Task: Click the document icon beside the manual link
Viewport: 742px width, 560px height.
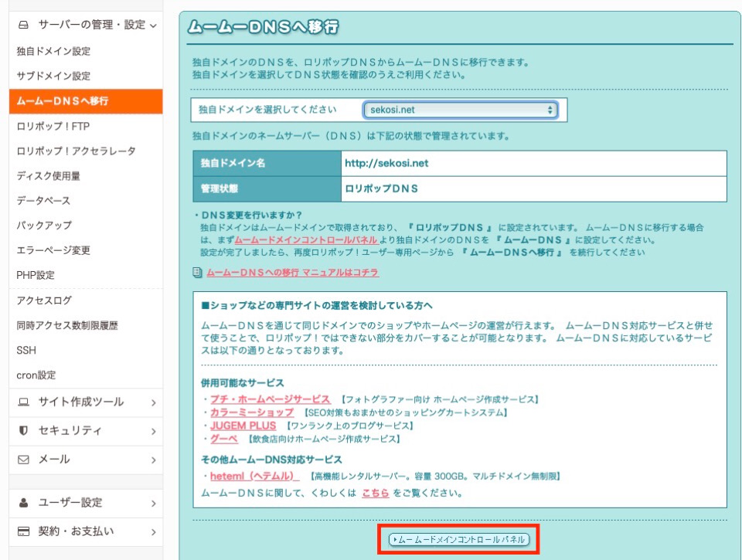Action: point(198,273)
